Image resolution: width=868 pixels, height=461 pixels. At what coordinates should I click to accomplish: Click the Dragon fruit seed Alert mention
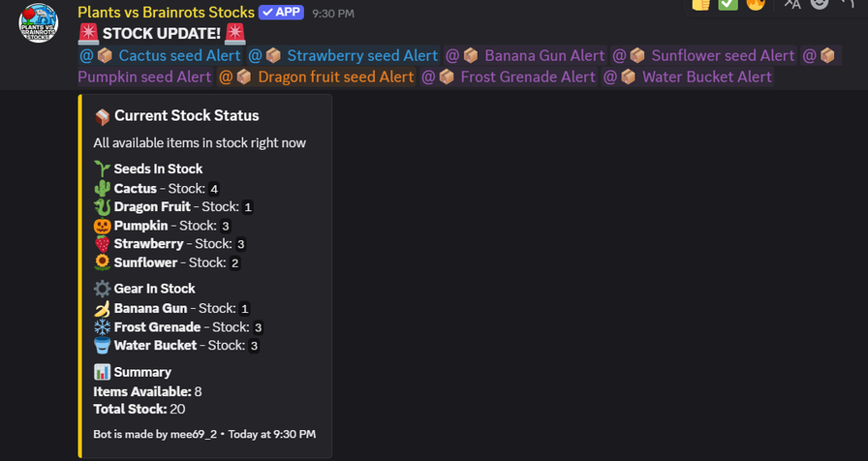(317, 77)
